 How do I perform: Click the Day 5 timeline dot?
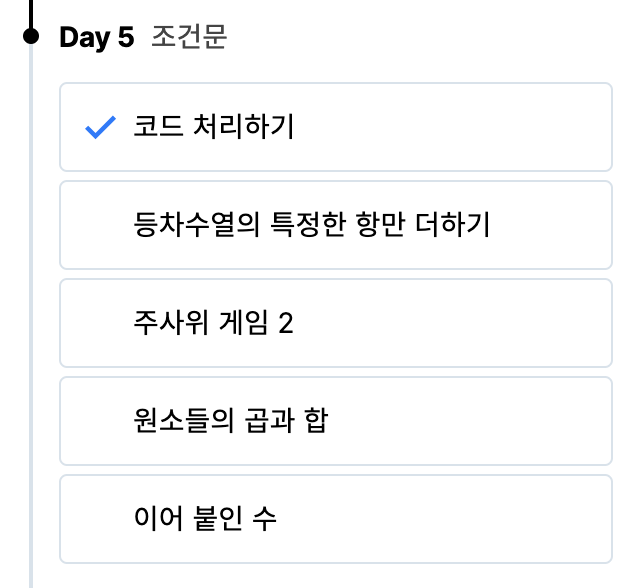pos(31,37)
